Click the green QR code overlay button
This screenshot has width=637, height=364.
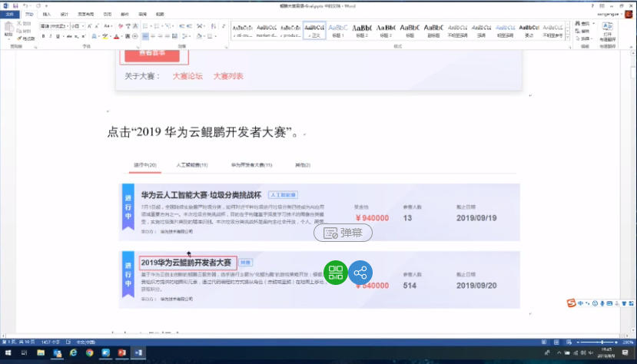point(336,273)
